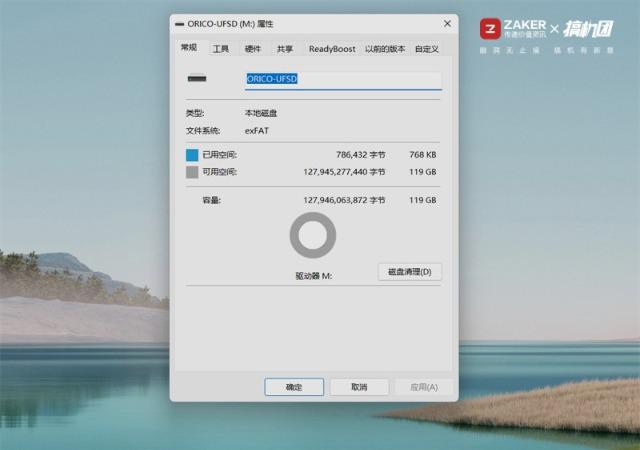The width and height of the screenshot is (640, 450).
Task: Select the 共享 tab
Action: [x=285, y=49]
